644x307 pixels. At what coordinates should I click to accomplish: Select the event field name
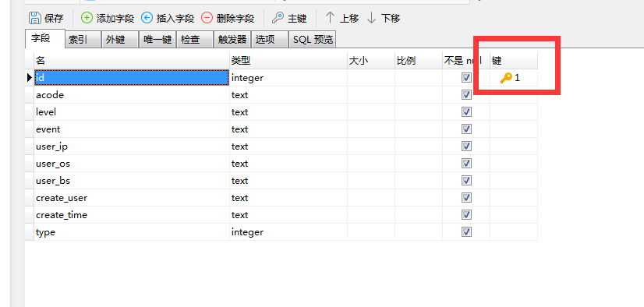pyautogui.click(x=132, y=129)
